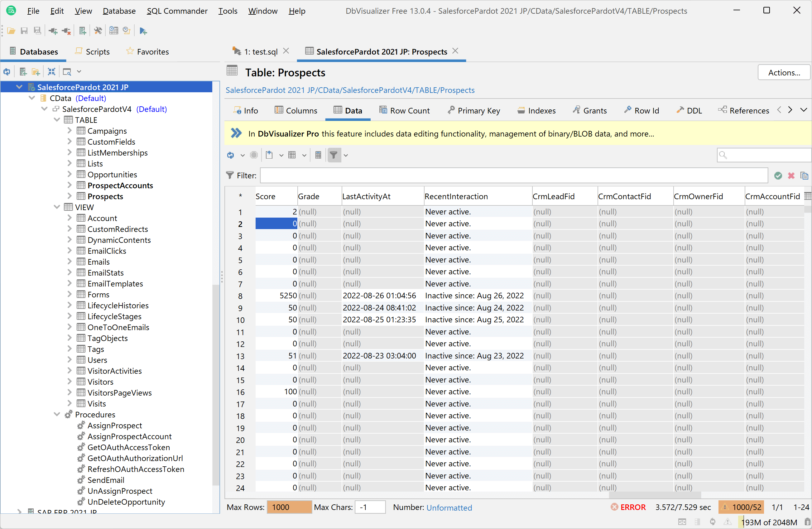Click the export grid data icon
The height and width of the screenshot is (529, 812).
coord(269,155)
